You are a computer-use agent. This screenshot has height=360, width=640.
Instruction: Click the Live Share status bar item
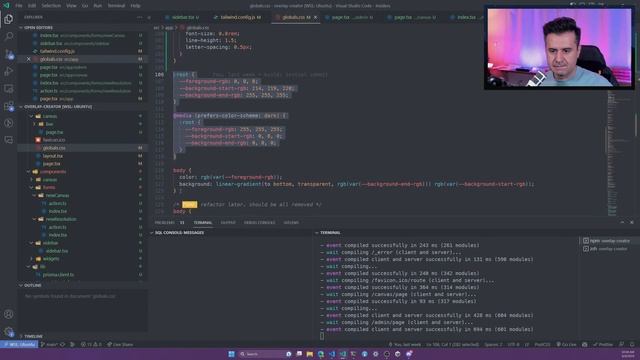click(x=120, y=344)
